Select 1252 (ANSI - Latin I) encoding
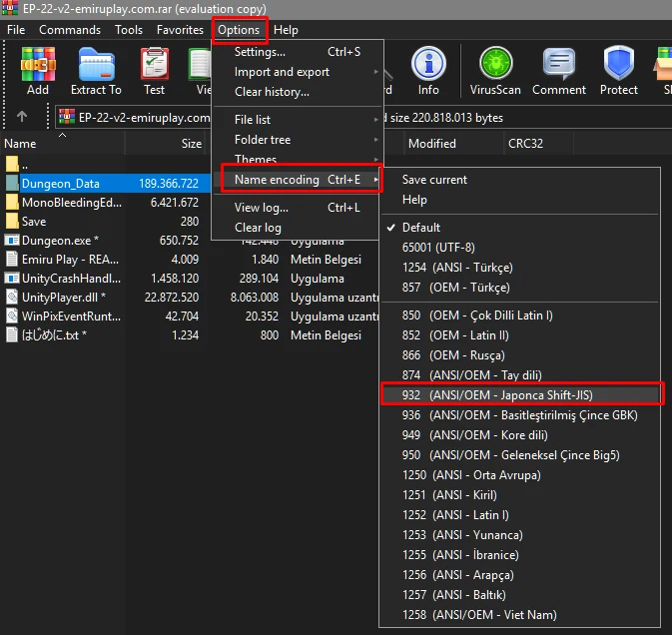The height and width of the screenshot is (635, 672). 519,514
